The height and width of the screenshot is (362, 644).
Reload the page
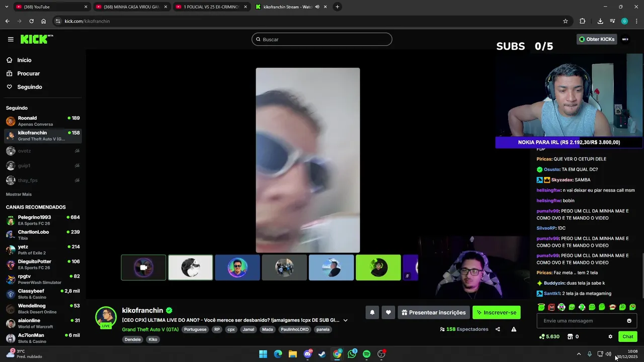31,21
